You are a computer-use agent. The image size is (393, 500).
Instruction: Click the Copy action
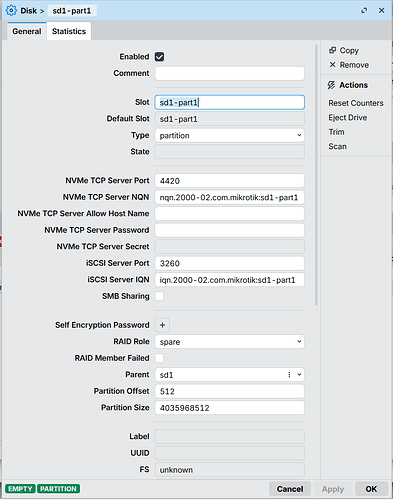(349, 50)
